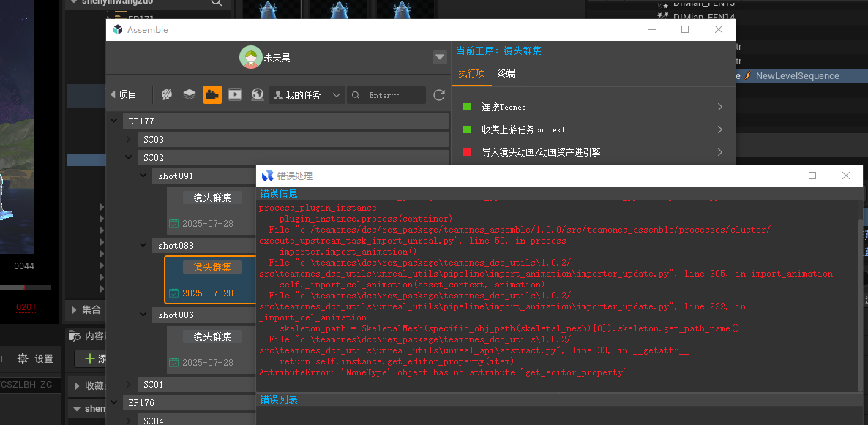
Task: Click the calendar icon under shot086
Action: [173, 363]
